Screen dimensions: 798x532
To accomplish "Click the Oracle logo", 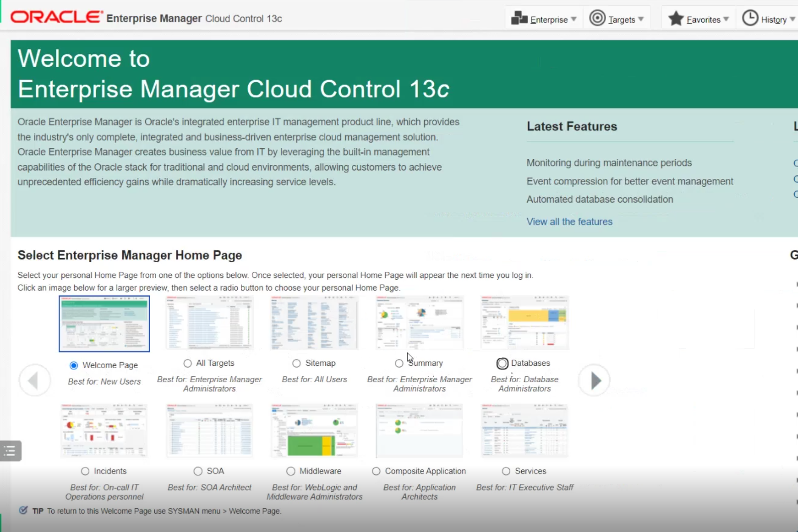I will tap(56, 17).
